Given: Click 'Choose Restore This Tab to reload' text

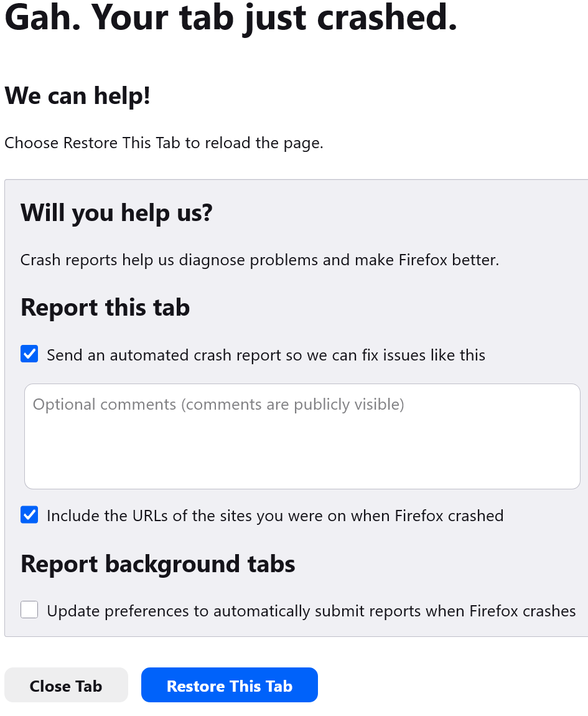Looking at the screenshot, I should coord(164,143).
